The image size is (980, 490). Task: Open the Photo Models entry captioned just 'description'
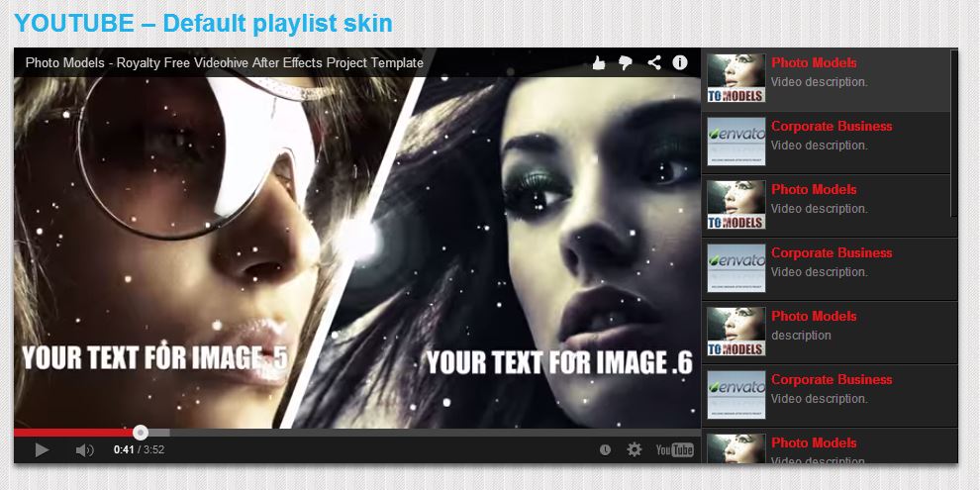[830, 332]
